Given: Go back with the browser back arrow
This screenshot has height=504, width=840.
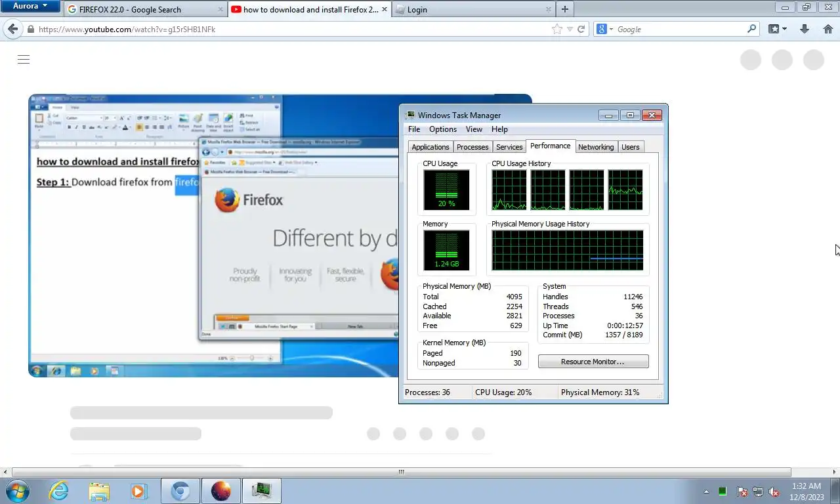Looking at the screenshot, I should 12,30.
